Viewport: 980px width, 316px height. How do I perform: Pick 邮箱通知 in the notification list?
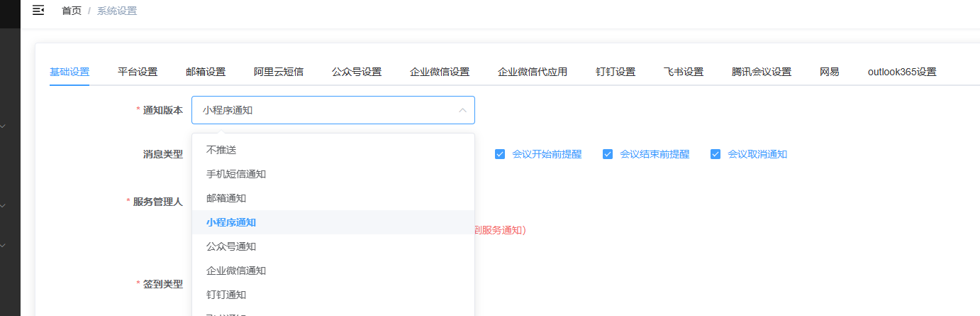(226, 198)
